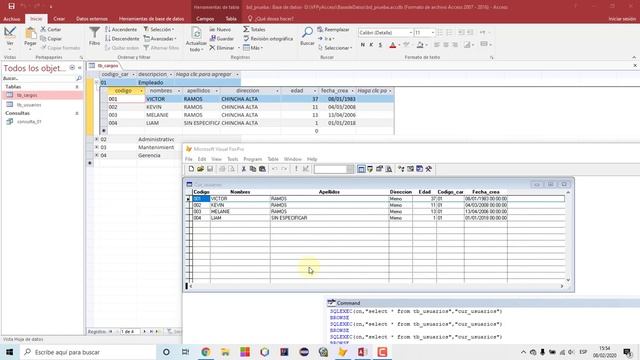Click Actualizar todo refresh icon

coord(196,33)
